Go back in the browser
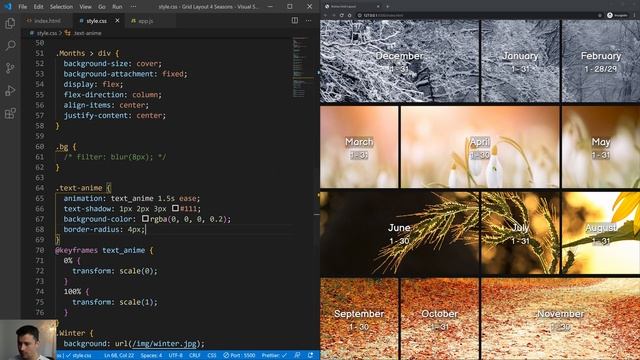 [x=326, y=15]
